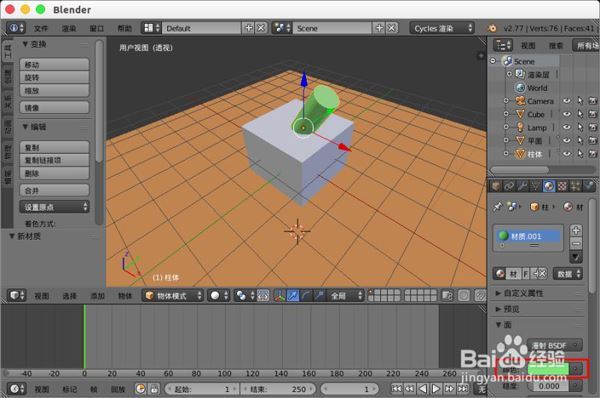Click the 镜像 (Mirror) button
600x398 pixels.
54,108
